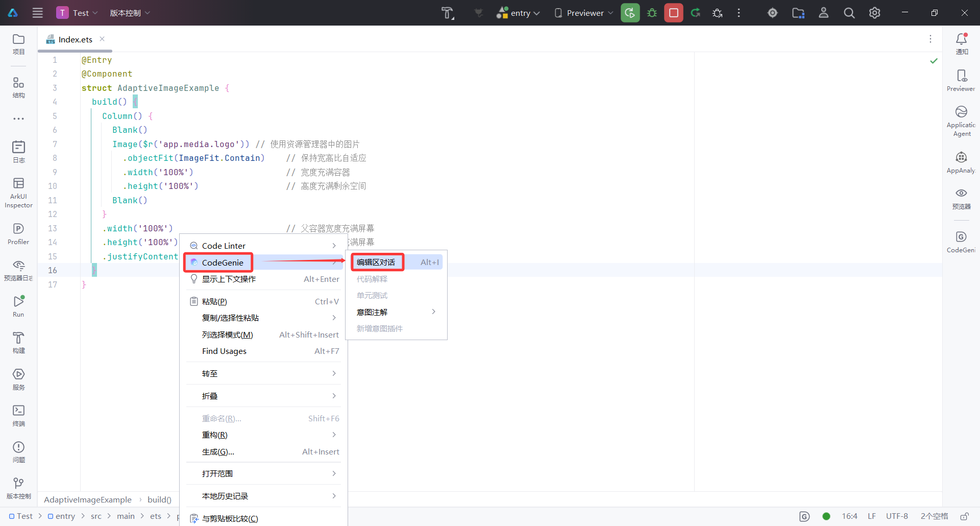The width and height of the screenshot is (980, 526).
Task: Run the app with the green run button
Action: [630, 13]
